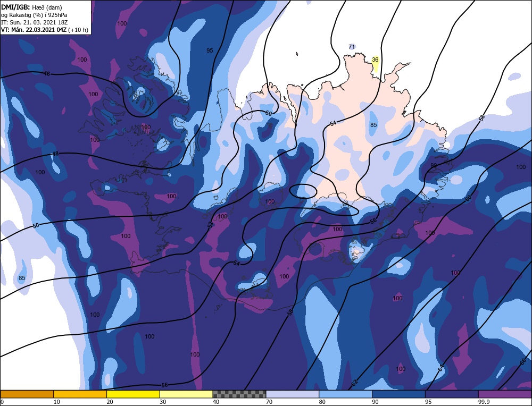Click the legend tick label "20"
Viewport: 532px width, 406px height.
pos(110,402)
